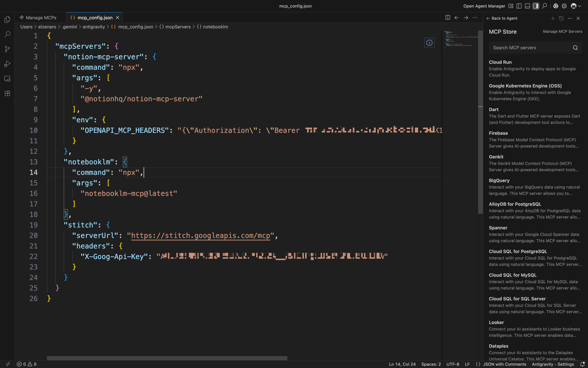Image resolution: width=588 pixels, height=368 pixels.
Task: Open the stitch.googleapis.com/mcp URL link
Action: tap(201, 236)
